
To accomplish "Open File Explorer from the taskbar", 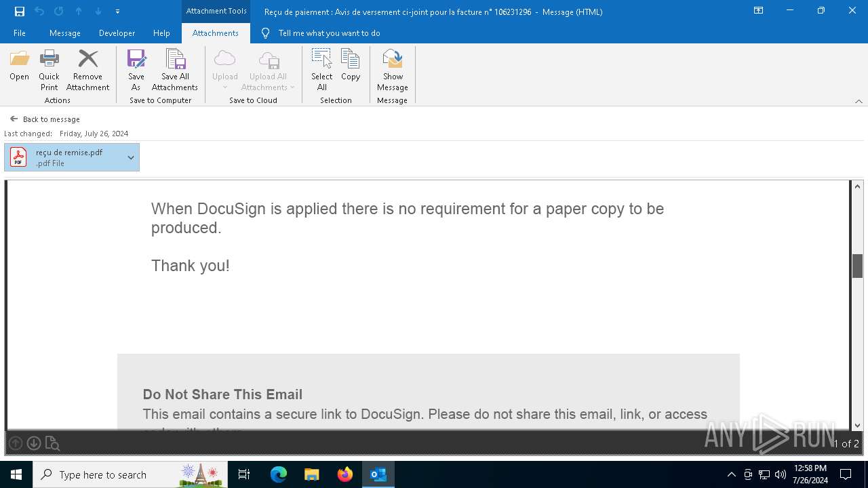I will coord(312,474).
